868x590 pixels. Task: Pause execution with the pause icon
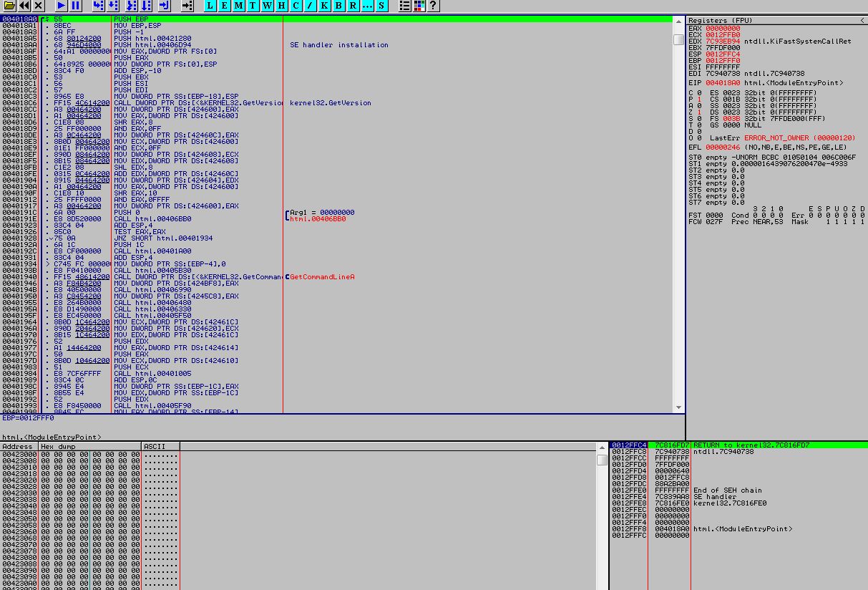pyautogui.click(x=75, y=6)
